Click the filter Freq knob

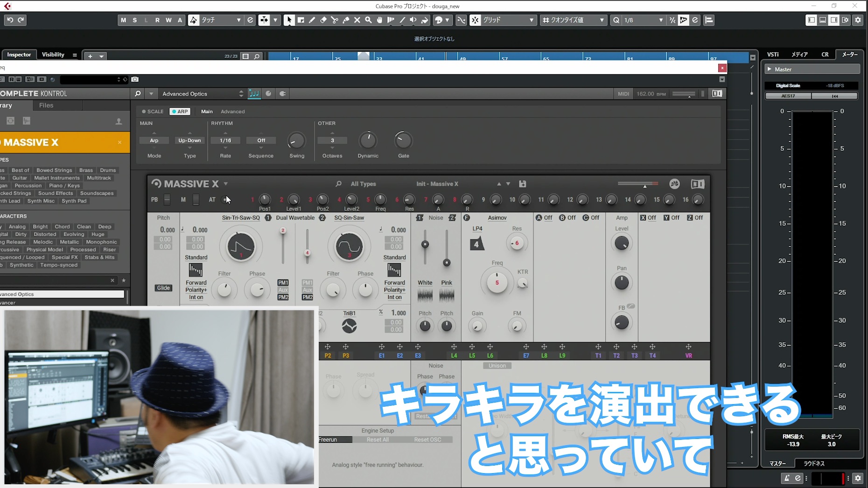pyautogui.click(x=497, y=283)
